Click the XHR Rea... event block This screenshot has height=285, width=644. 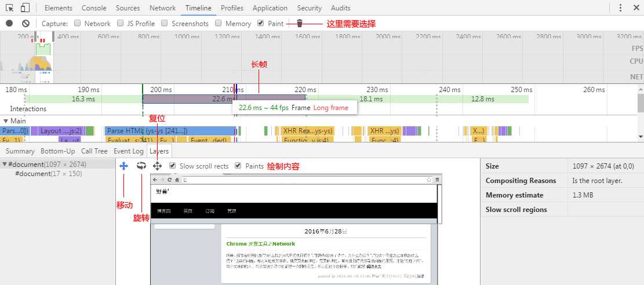307,131
